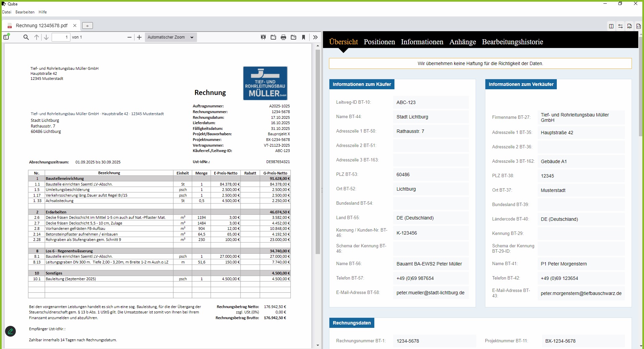Click the page number input field

click(x=61, y=37)
